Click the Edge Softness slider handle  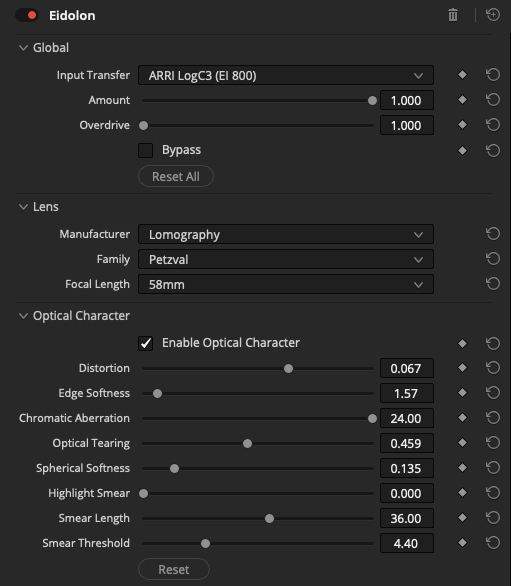pos(157,394)
